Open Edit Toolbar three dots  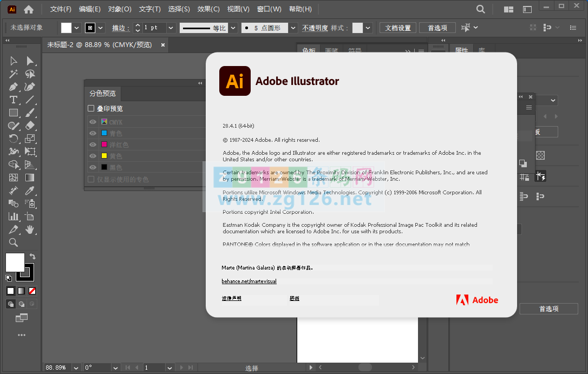[22, 335]
